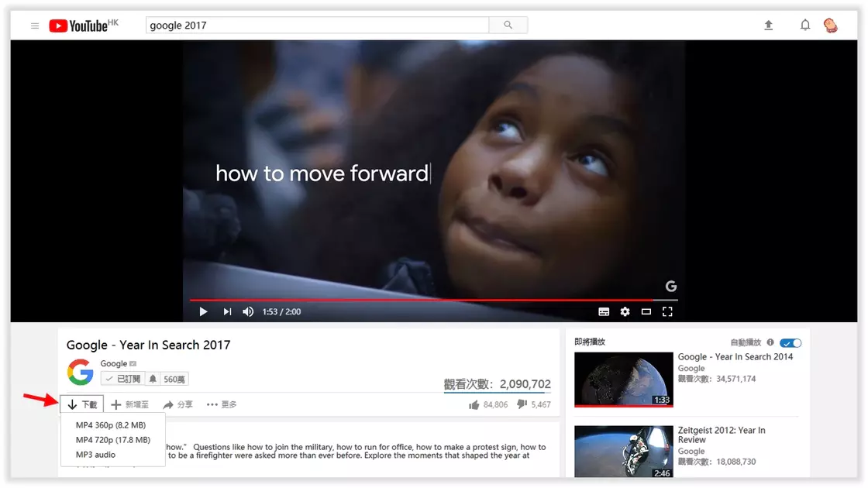Choose MP4 360p (8.2 MB) download
The height and width of the screenshot is (488, 868).
pos(111,425)
